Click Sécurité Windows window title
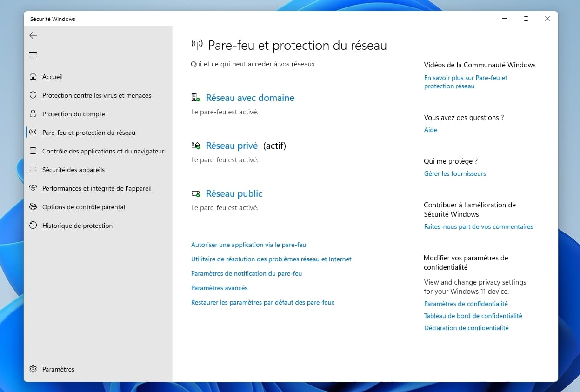 click(53, 19)
